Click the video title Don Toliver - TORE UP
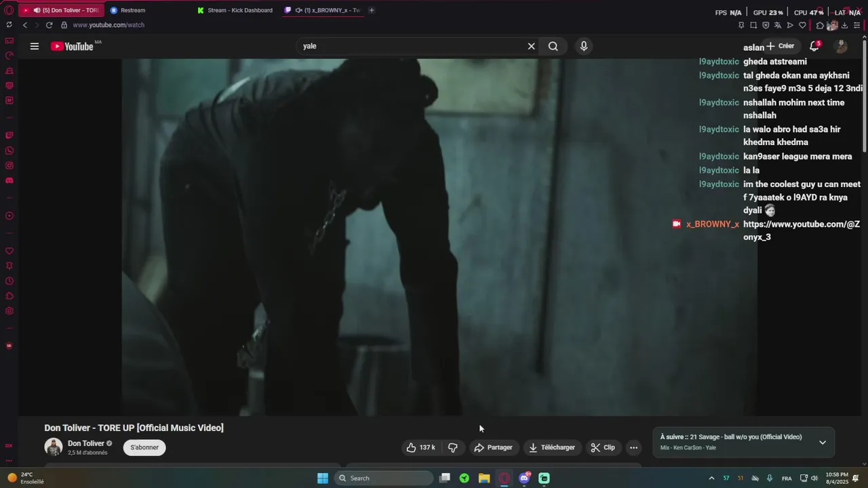The image size is (868, 488). coord(134,428)
